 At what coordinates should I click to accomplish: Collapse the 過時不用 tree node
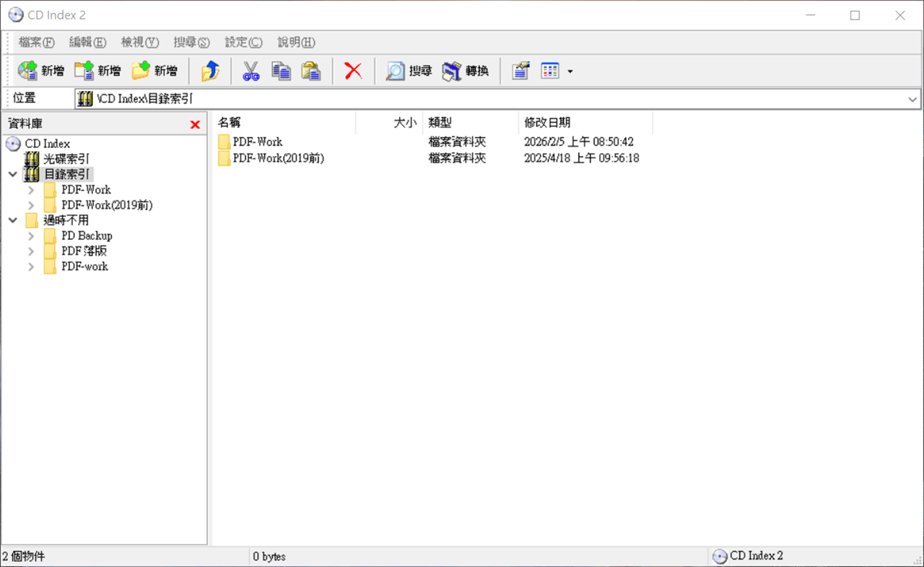[13, 220]
